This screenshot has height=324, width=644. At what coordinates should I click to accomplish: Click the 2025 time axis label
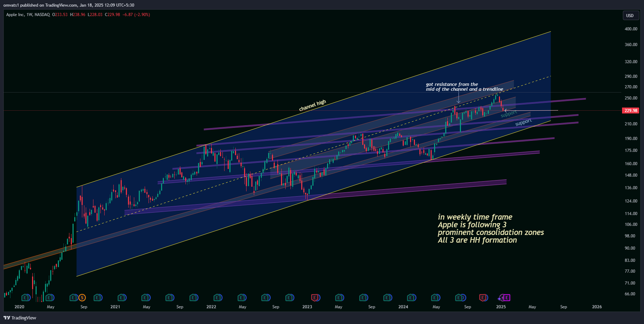click(501, 307)
